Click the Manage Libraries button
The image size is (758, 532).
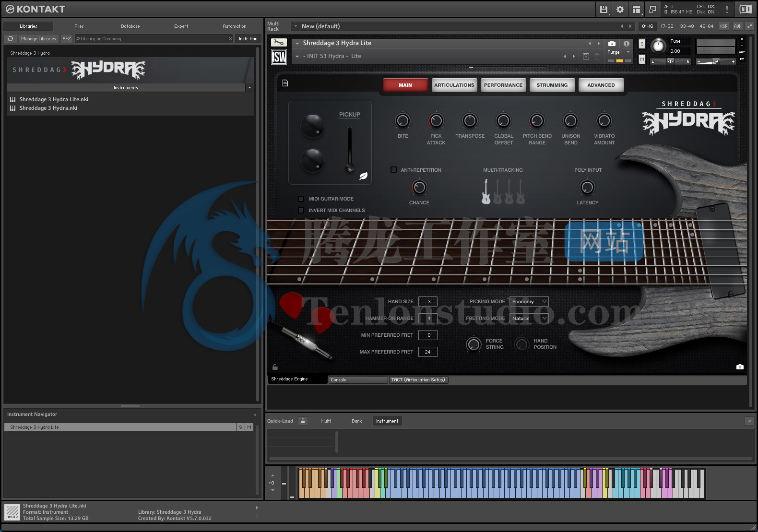pyautogui.click(x=38, y=39)
